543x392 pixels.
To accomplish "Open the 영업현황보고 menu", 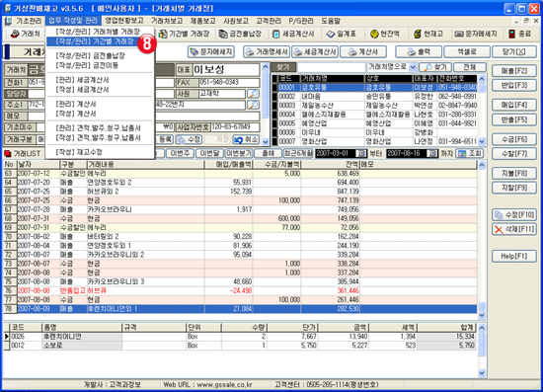I will (124, 21).
